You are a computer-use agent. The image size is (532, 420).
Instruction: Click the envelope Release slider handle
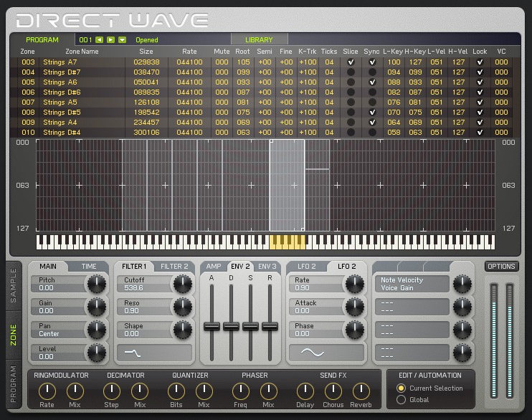pos(270,326)
